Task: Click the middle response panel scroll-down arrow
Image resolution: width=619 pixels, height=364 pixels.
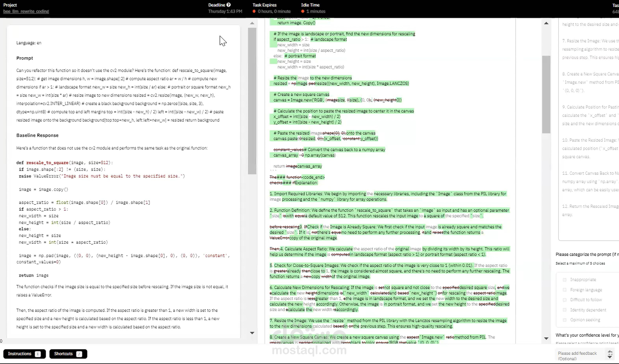Action: (546, 338)
